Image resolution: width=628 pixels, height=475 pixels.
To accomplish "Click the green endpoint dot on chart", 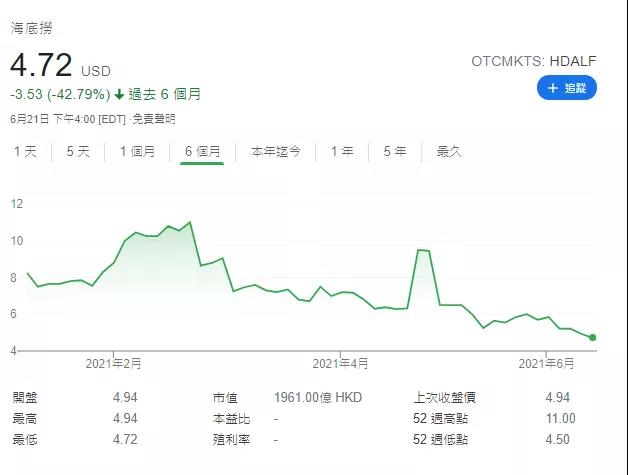I will pos(593,338).
